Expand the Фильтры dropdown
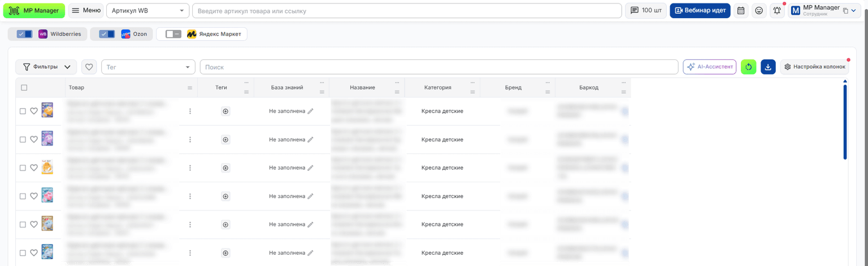 coord(46,67)
